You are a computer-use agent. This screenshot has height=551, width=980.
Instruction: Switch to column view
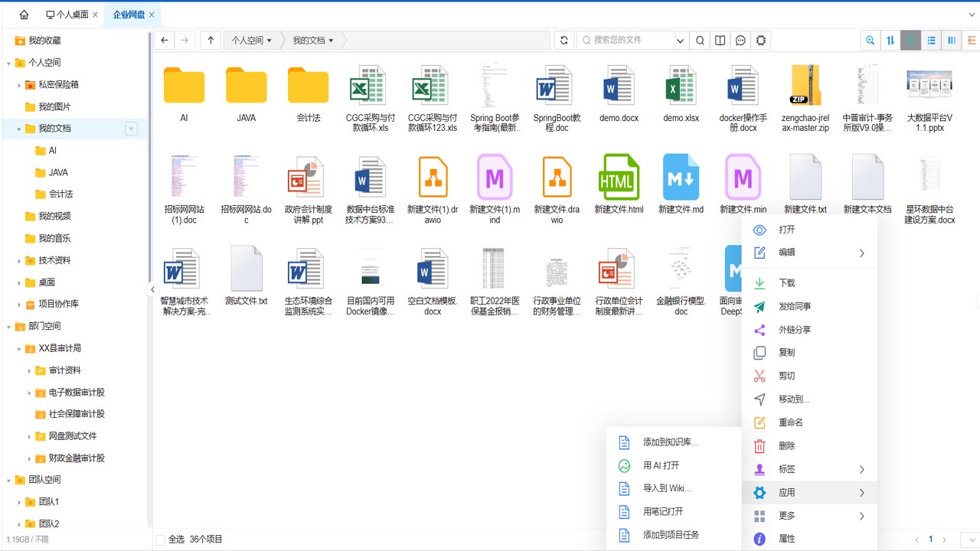coord(952,41)
